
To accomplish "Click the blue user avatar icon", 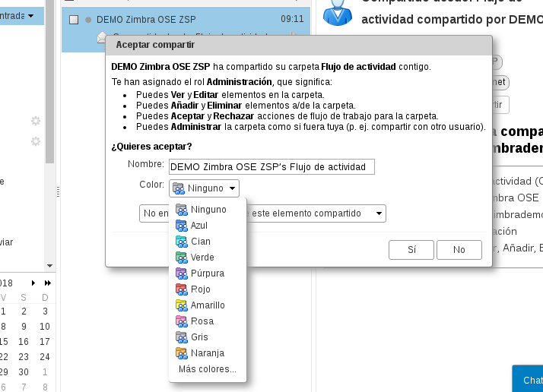I will (338, 12).
